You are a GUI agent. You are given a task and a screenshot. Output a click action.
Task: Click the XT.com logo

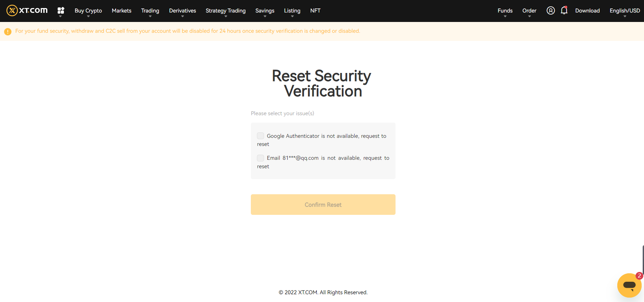click(x=27, y=10)
